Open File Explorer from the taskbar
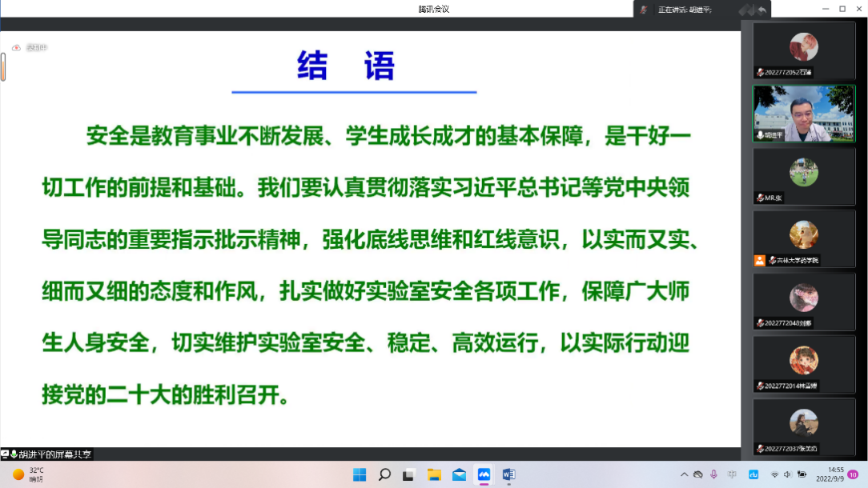Image resolution: width=868 pixels, height=488 pixels. tap(434, 474)
